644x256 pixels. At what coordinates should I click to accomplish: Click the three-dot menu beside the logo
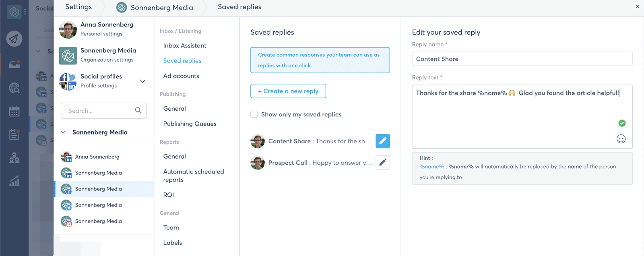pyautogui.click(x=25, y=12)
